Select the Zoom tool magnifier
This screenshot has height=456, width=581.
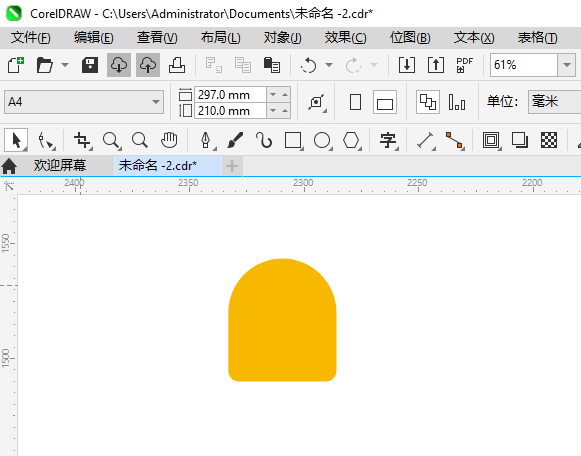111,141
